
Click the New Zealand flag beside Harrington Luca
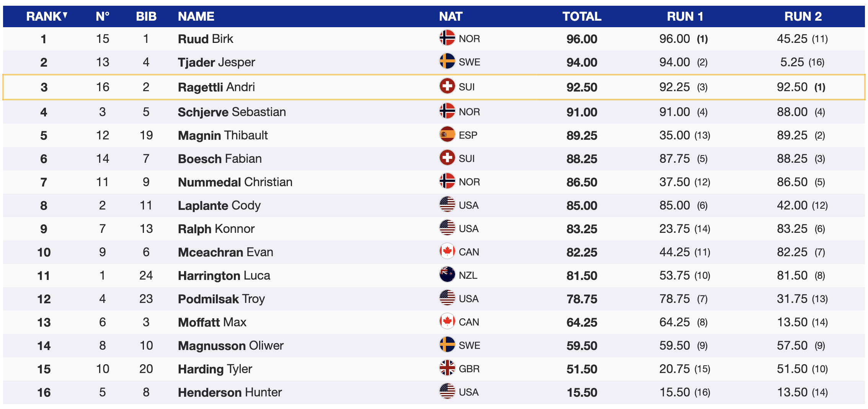447,275
